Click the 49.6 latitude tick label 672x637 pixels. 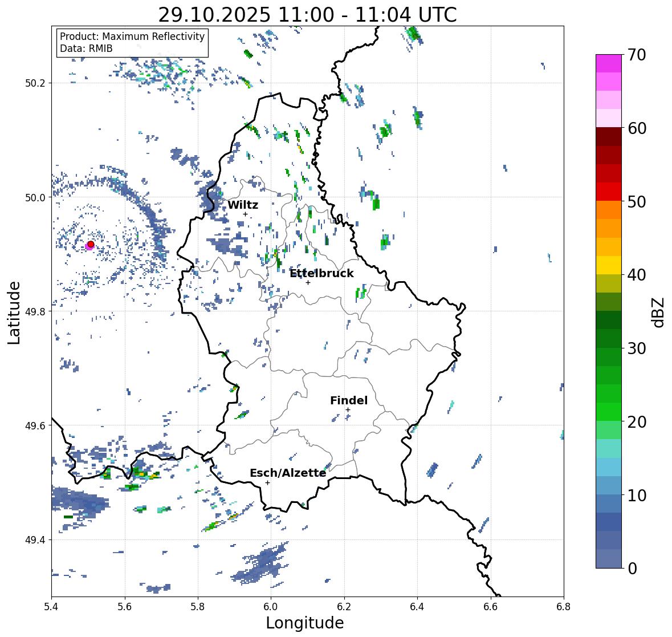pyautogui.click(x=35, y=425)
